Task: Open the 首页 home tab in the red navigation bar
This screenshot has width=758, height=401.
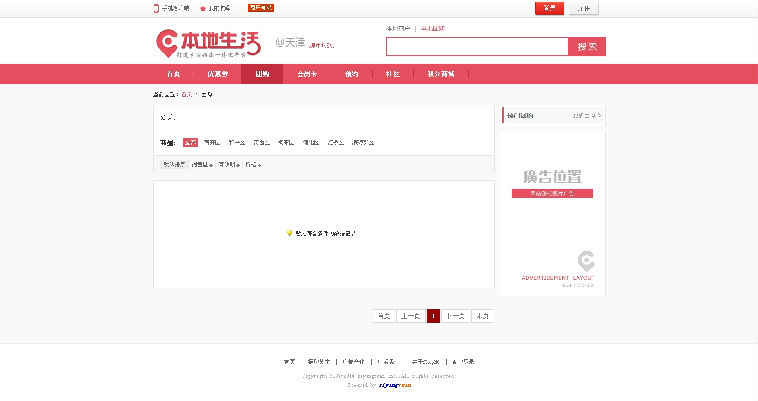Action: [x=174, y=74]
